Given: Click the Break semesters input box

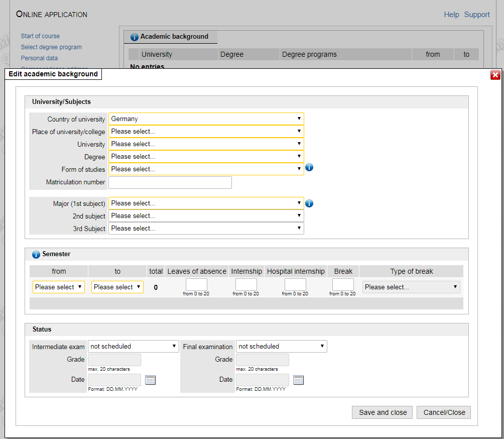Looking at the screenshot, I should 343,285.
